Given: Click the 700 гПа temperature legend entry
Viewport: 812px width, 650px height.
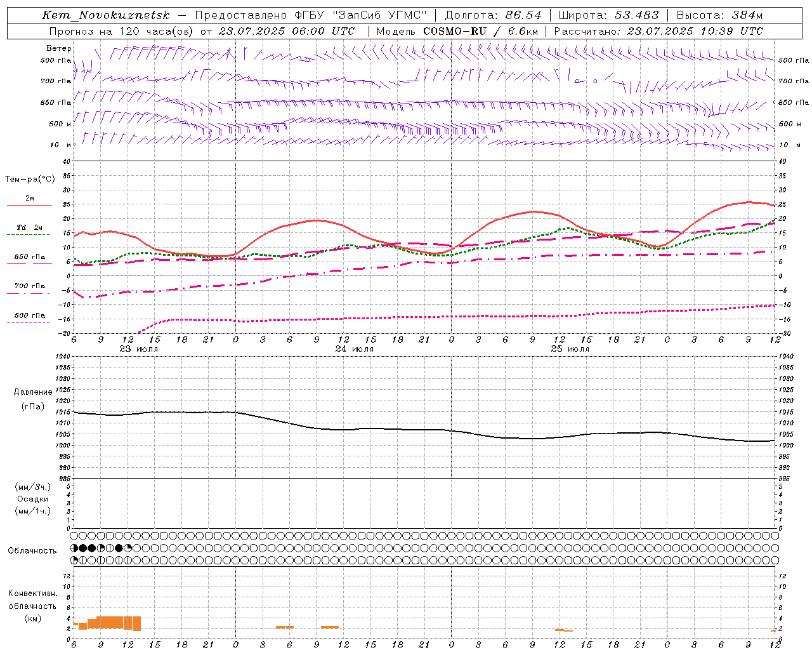Looking at the screenshot, I should click(30, 286).
